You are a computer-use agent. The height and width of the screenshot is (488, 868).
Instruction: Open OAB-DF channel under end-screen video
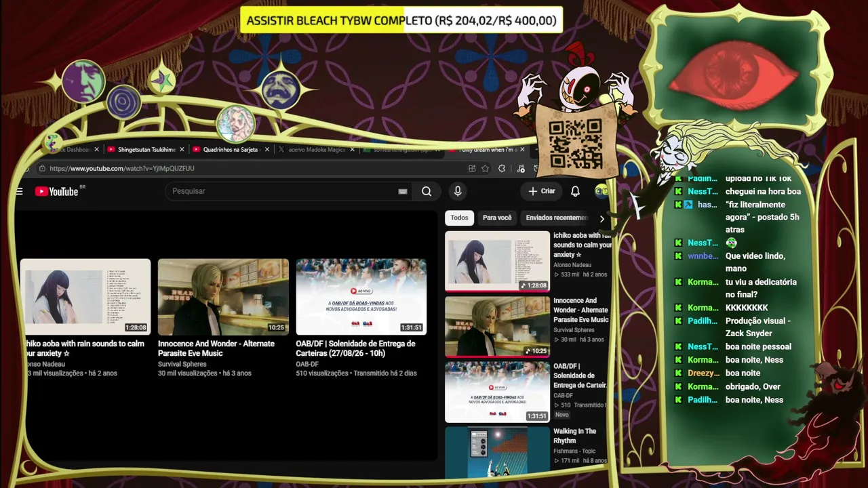(x=307, y=364)
